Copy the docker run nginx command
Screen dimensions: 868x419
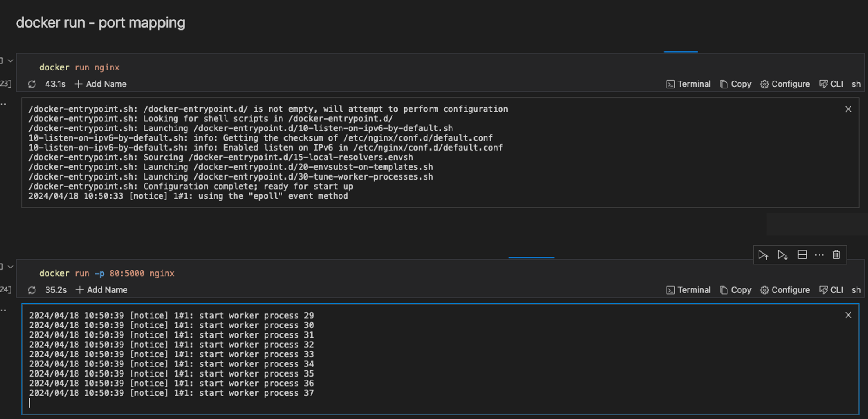coord(735,84)
